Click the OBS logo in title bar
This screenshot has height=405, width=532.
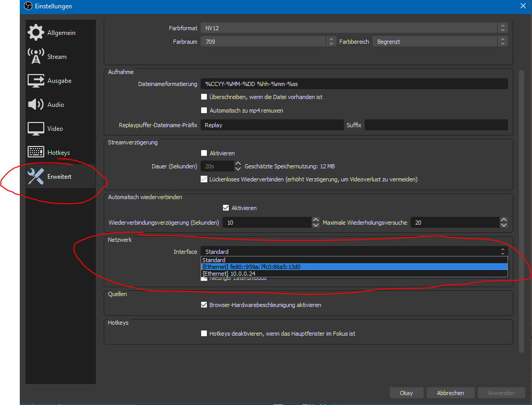(x=28, y=6)
